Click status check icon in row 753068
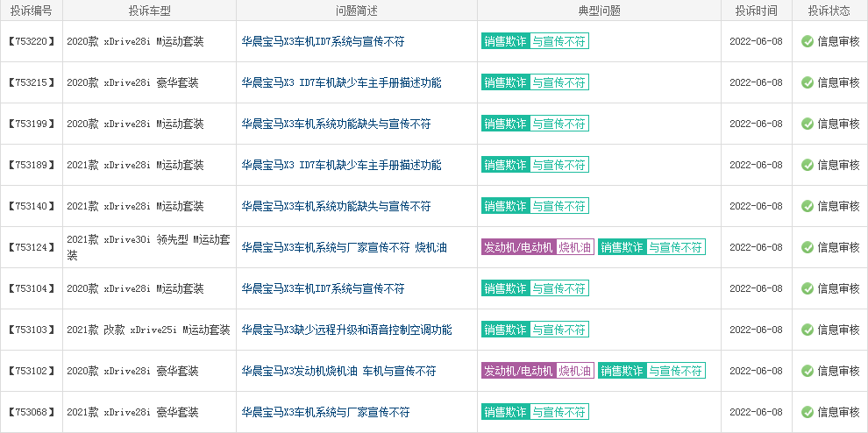Screen dimensions: 868x433 click(808, 413)
